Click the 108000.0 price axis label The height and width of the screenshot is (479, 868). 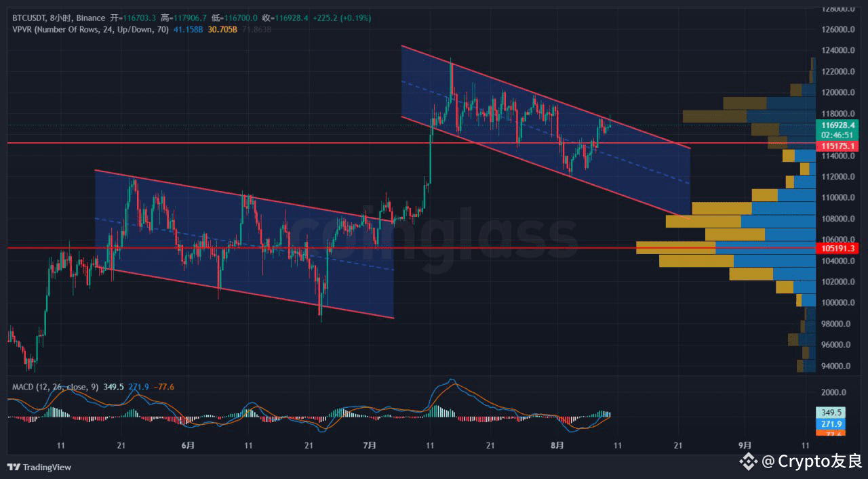[x=838, y=219]
